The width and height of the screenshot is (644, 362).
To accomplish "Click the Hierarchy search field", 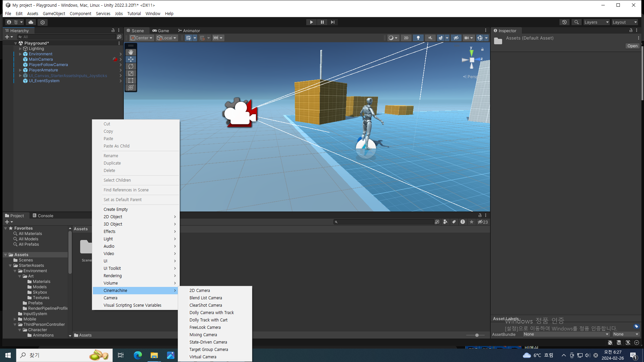I will (x=67, y=37).
